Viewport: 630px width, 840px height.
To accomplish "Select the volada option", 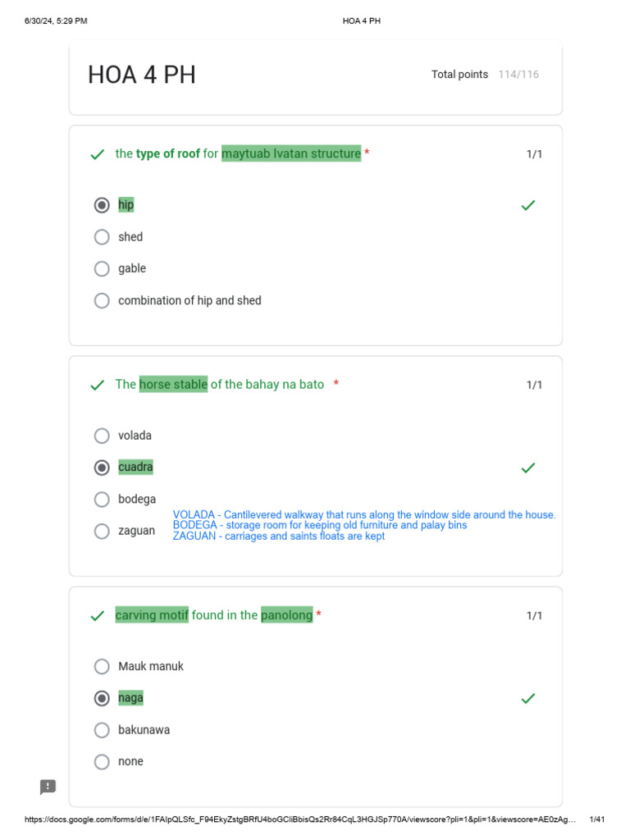I will tap(102, 436).
